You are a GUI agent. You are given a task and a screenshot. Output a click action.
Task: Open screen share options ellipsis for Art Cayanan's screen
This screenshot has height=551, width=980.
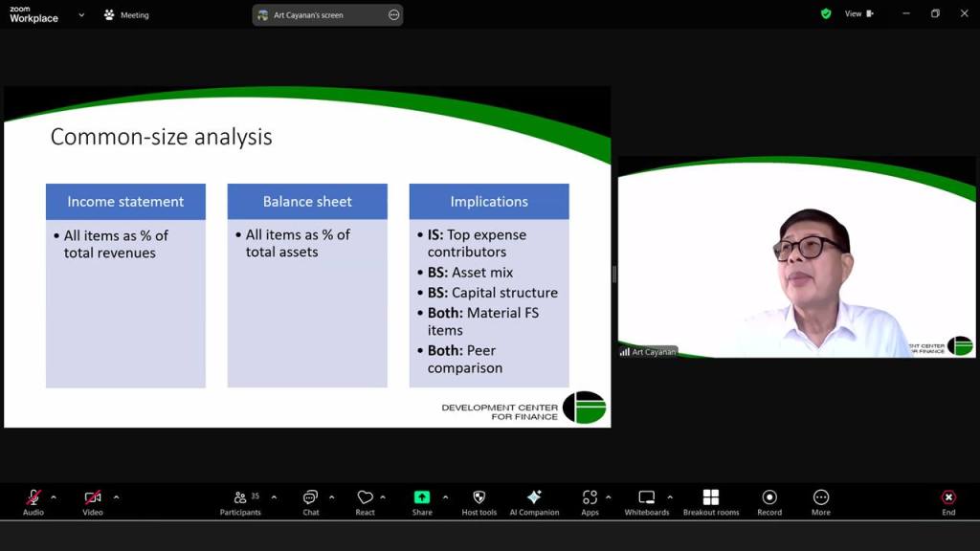click(393, 15)
